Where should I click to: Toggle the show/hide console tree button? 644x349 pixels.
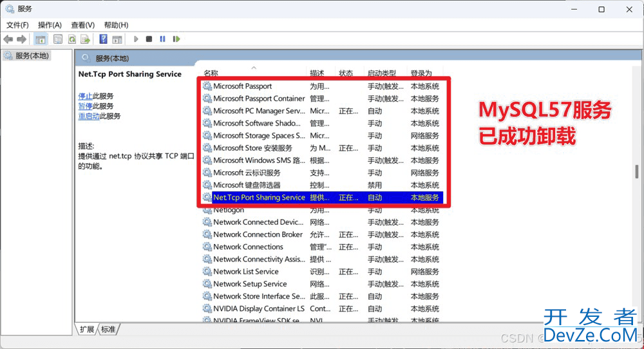point(40,39)
